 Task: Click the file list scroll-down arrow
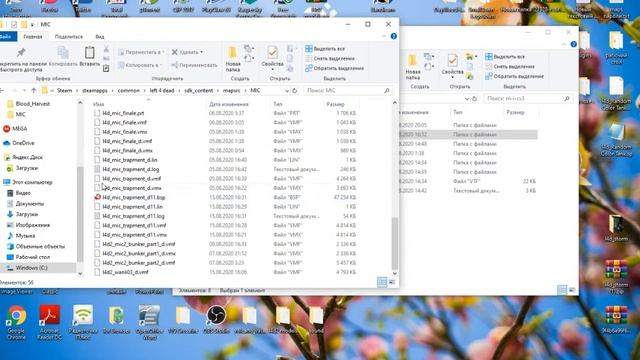point(394,273)
